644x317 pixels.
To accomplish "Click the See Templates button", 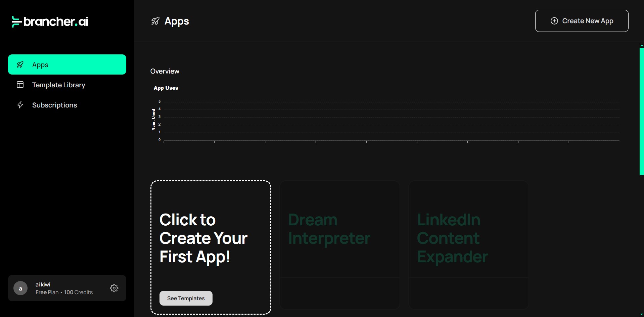I will [186, 298].
